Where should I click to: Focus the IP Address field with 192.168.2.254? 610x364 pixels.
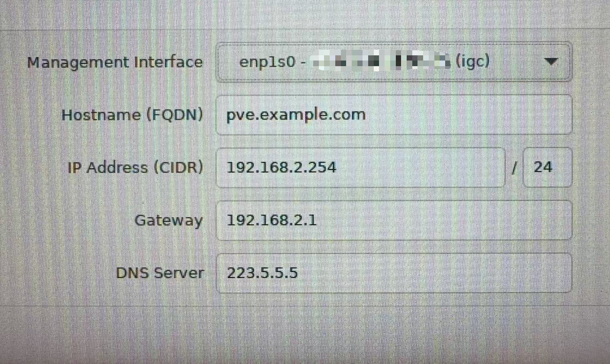coord(360,168)
